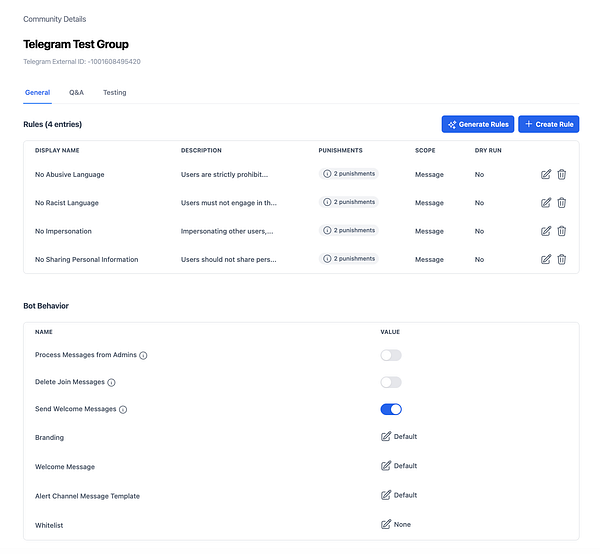
Task: Click description 'Users must not engage in th...'
Action: coord(229,203)
